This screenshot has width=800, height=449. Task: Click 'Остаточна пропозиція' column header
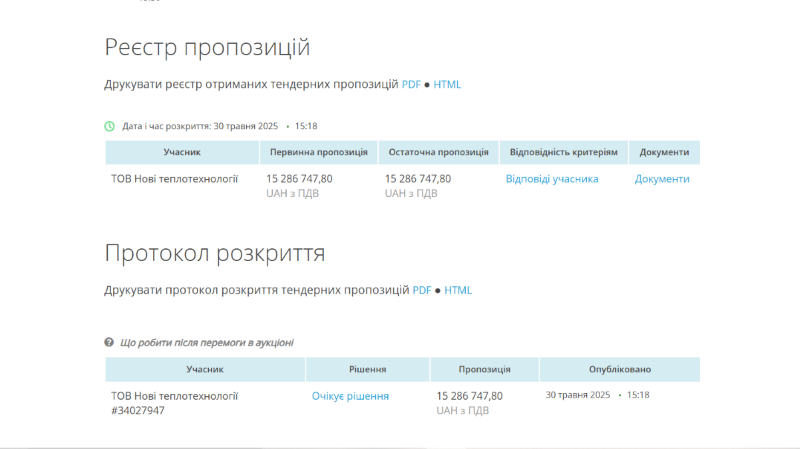438,152
